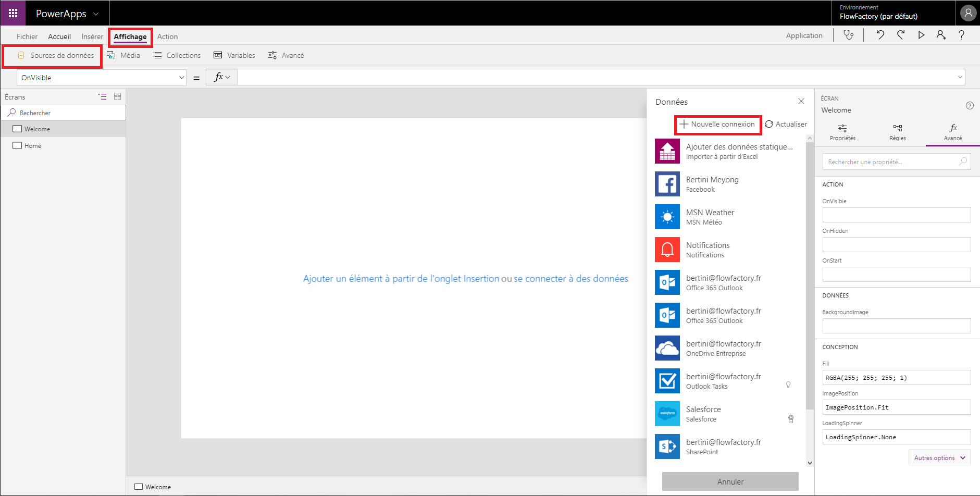Click the App Checker stethoscope icon
This screenshot has height=496, width=980.
click(849, 35)
